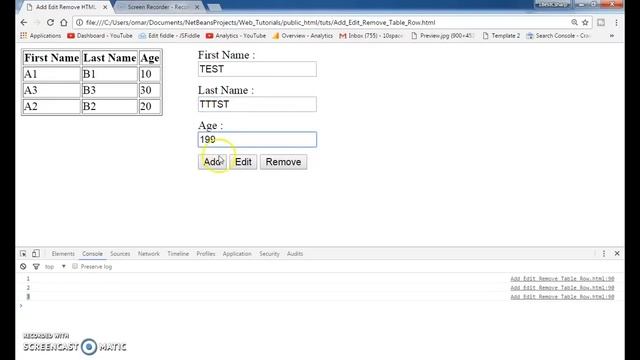Click the address bar URL
Screen dimensions: 640x360
tap(260, 22)
